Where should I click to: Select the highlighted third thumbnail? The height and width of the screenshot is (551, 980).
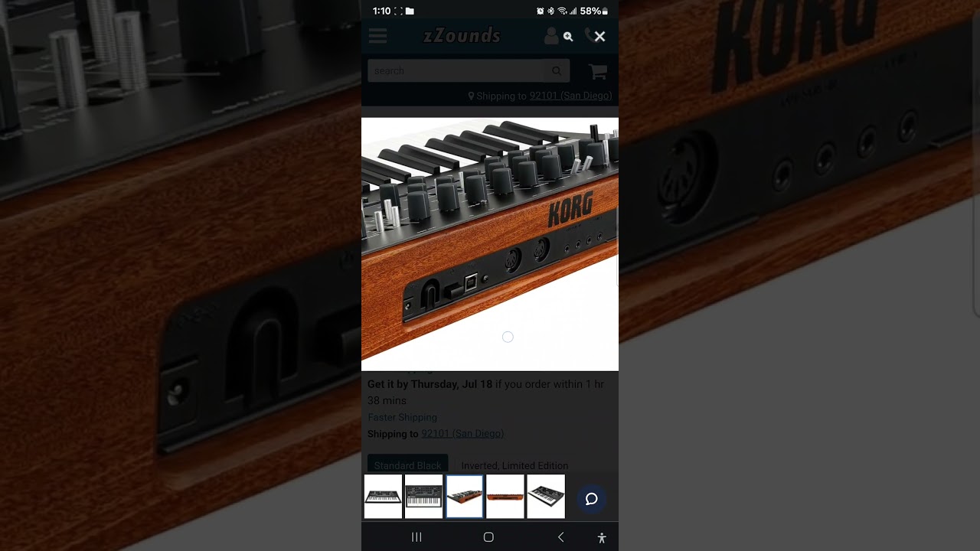click(x=464, y=497)
